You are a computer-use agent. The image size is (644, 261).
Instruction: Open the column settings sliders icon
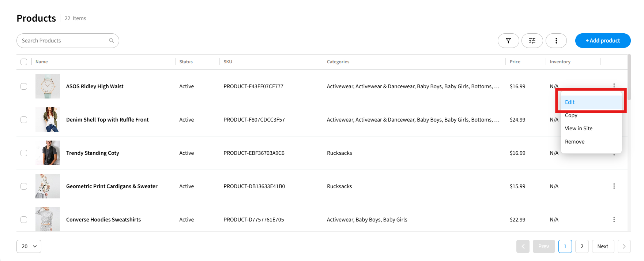tap(532, 41)
